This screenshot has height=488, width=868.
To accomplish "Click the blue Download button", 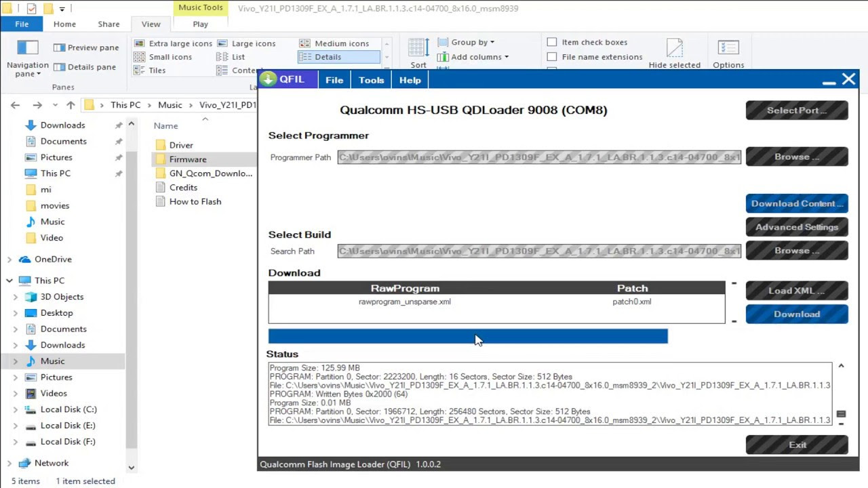I will point(797,314).
